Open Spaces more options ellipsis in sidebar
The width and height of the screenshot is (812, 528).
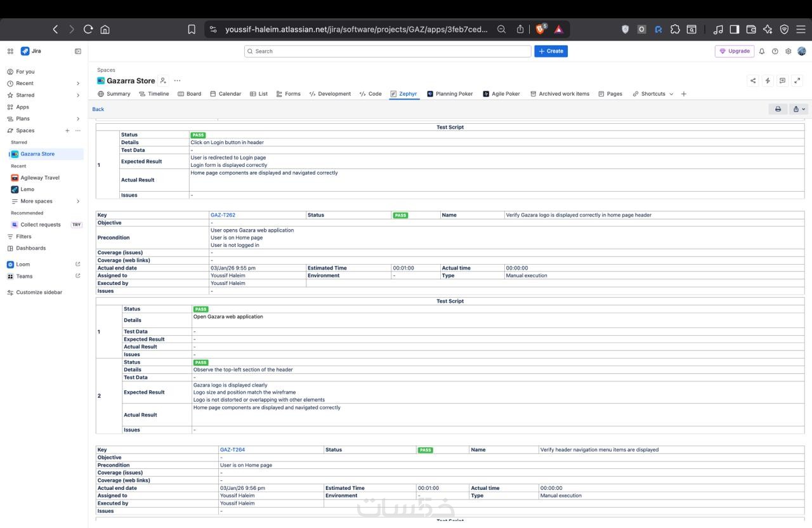78,131
